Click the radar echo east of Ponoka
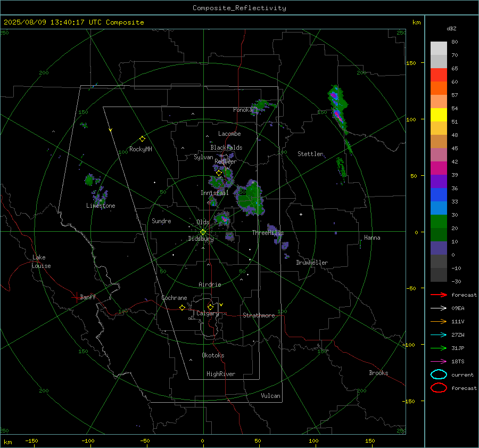The image size is (479, 448). pos(263,106)
